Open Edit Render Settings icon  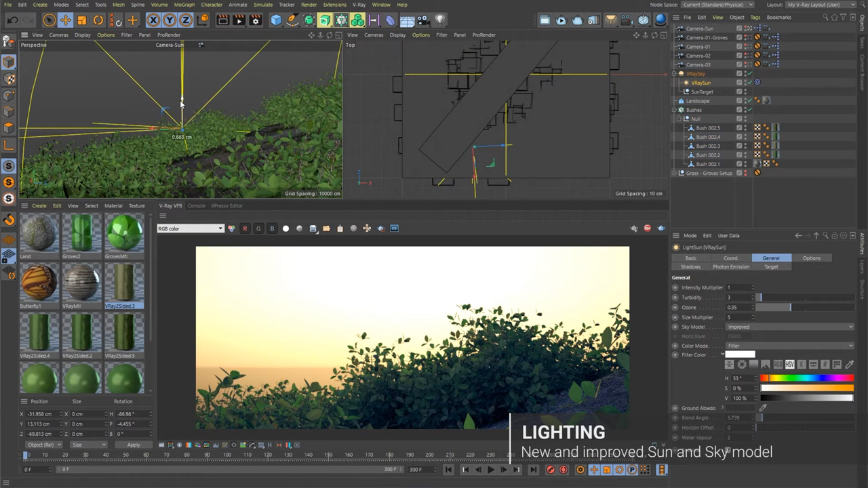[255, 20]
